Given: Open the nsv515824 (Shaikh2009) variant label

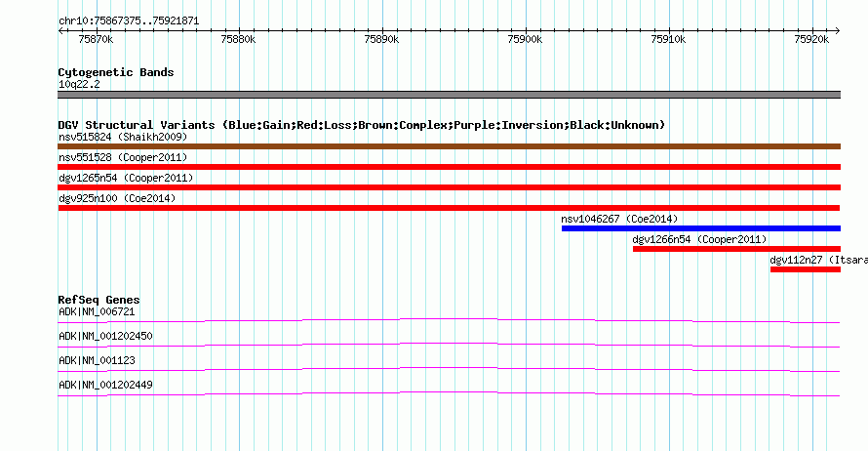Looking at the screenshot, I should [123, 137].
